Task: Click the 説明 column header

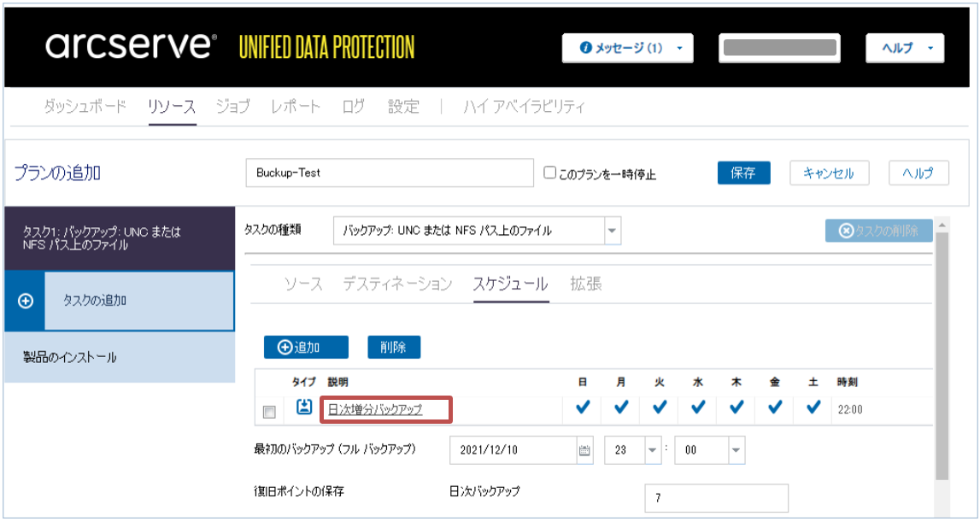Action: (337, 382)
